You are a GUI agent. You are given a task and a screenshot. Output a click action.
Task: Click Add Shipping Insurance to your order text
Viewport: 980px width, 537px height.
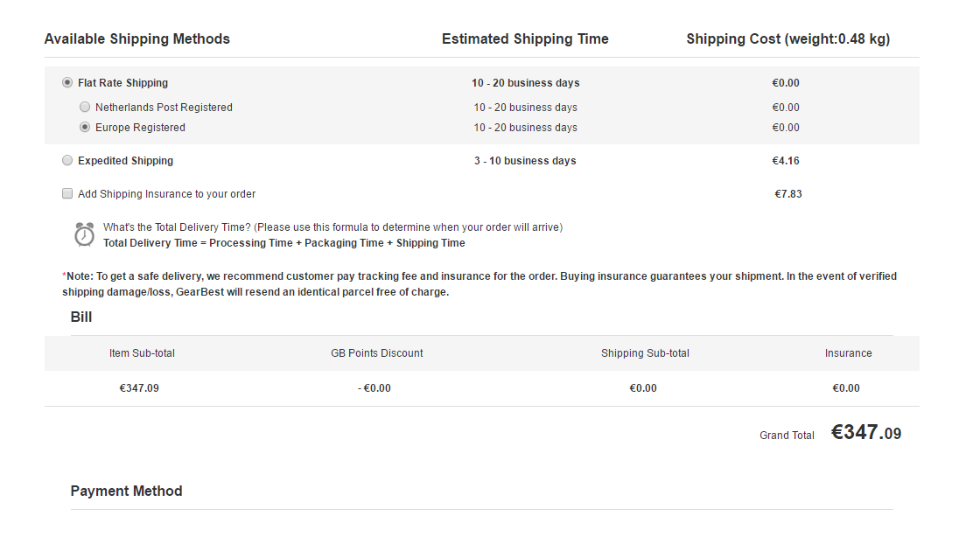[x=167, y=194]
